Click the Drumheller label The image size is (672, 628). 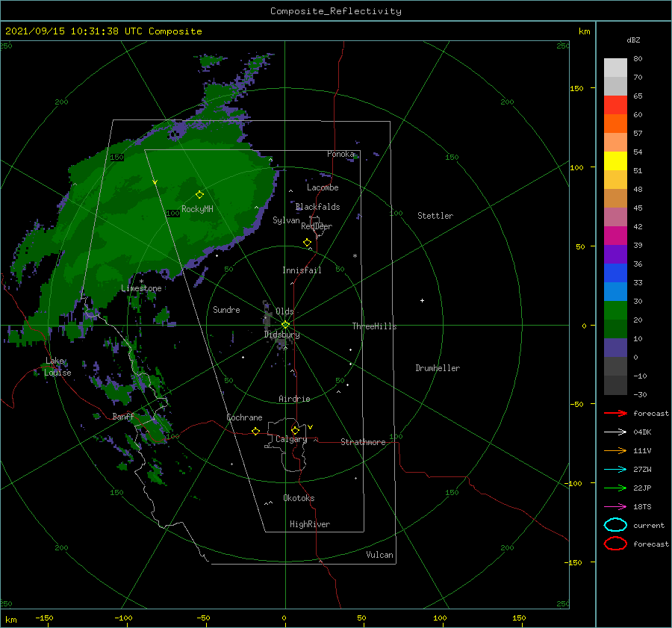[438, 368]
